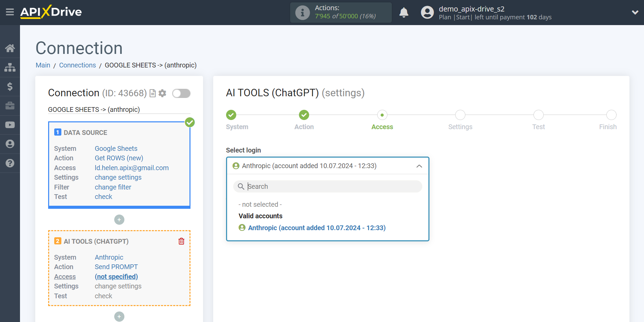644x322 pixels.
Task: Go to the Connections breadcrumb link
Action: point(78,65)
